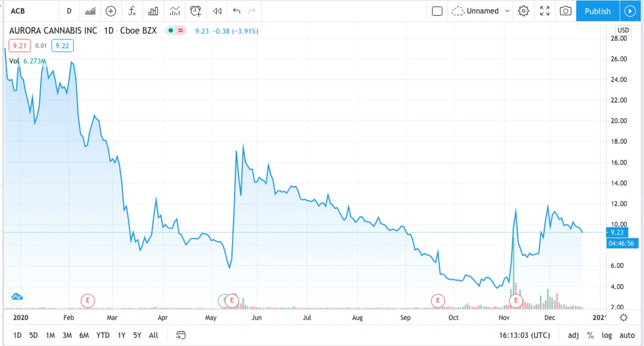Open the USD currency selector
The height and width of the screenshot is (346, 644).
pyautogui.click(x=623, y=30)
